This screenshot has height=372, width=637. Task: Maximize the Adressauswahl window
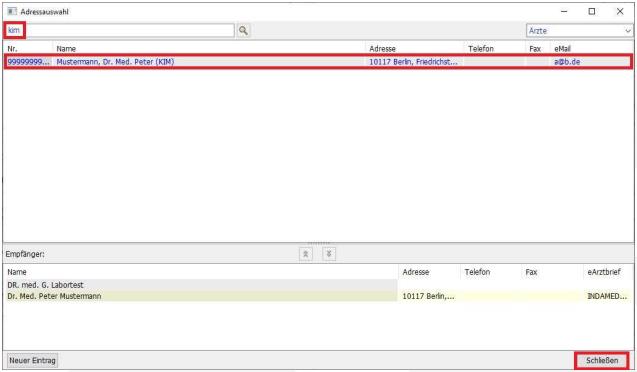[592, 11]
